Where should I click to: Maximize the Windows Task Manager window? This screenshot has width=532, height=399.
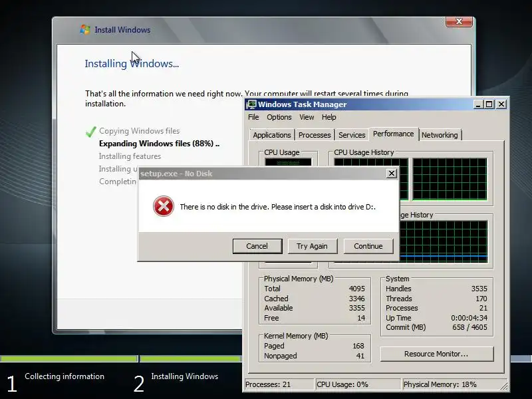point(489,104)
